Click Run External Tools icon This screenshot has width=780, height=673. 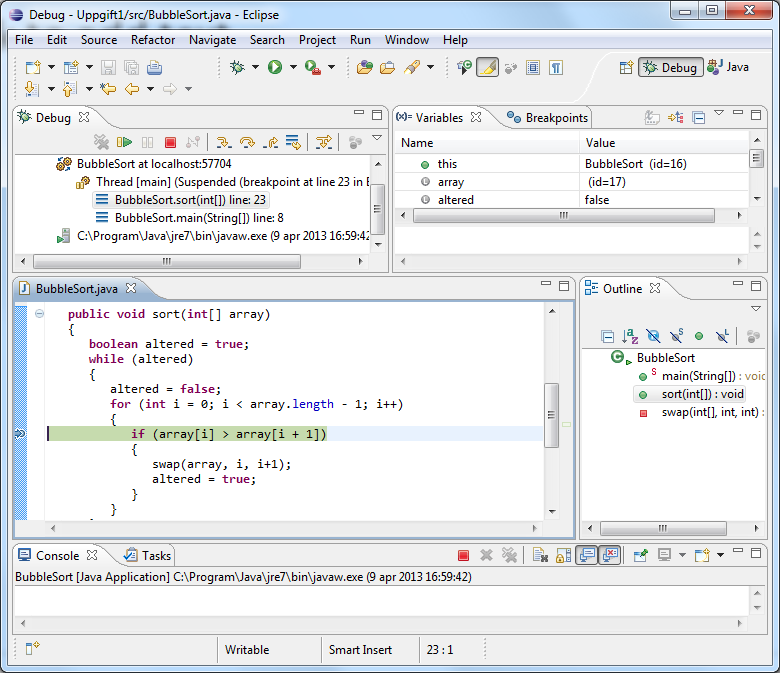click(313, 67)
